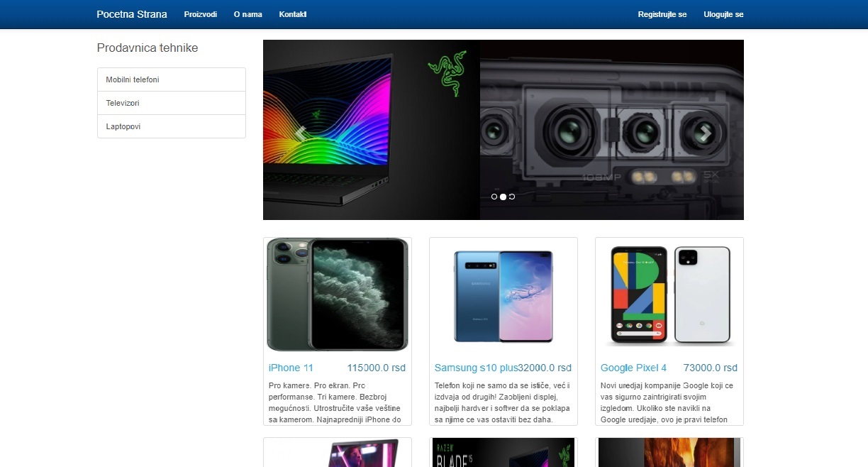Open the Proizvodi menu item
868x467 pixels.
coord(200,14)
